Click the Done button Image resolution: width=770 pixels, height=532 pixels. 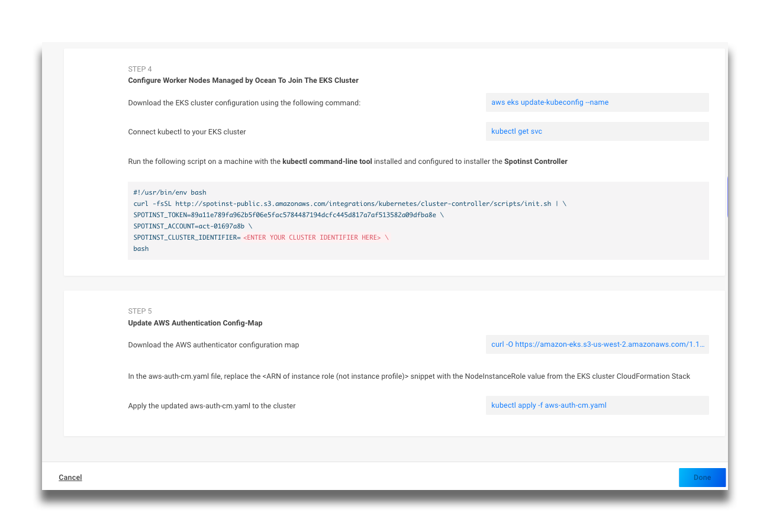point(702,478)
